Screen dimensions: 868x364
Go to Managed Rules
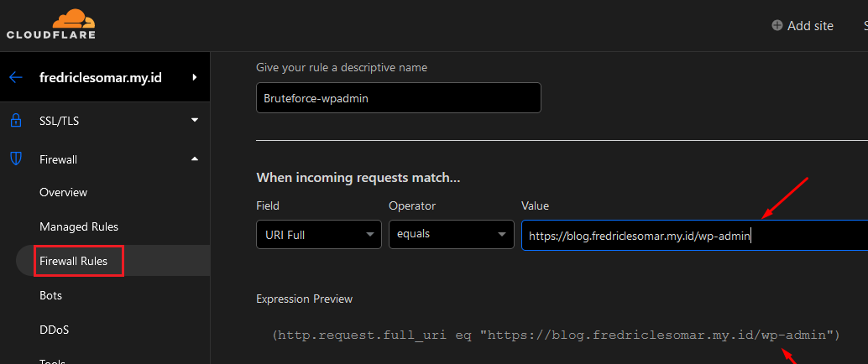tap(79, 226)
